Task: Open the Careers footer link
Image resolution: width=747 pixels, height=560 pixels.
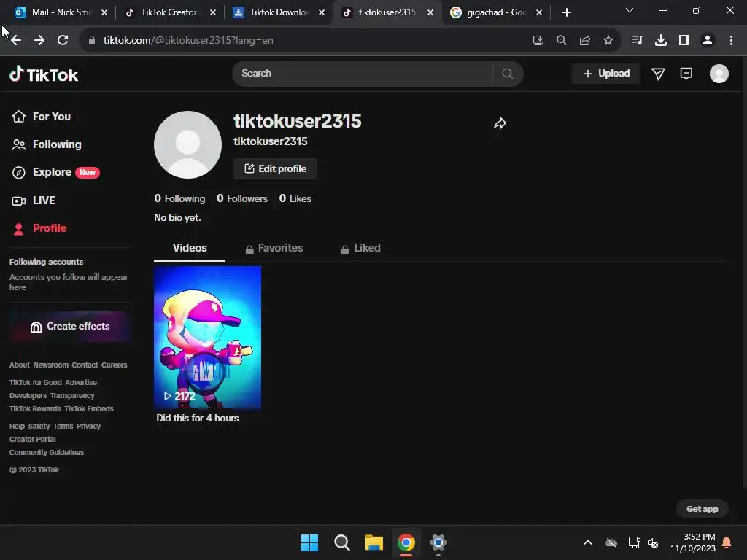Action: click(115, 365)
